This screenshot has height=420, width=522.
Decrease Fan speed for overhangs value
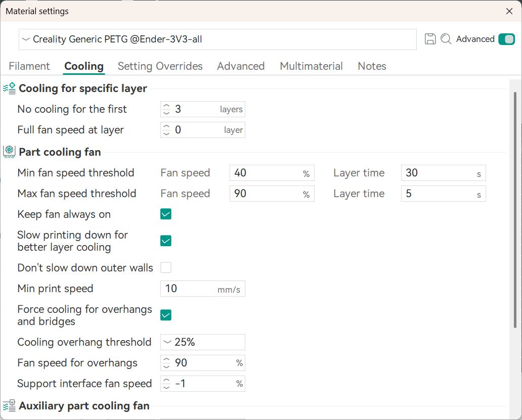click(x=166, y=366)
